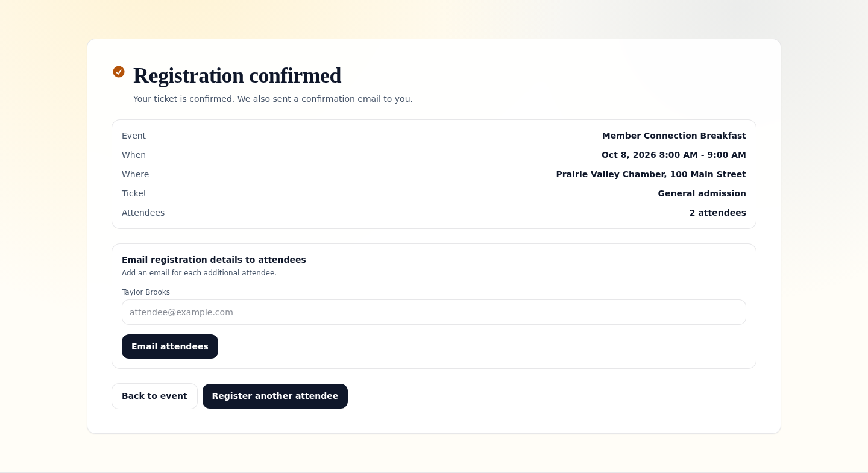Click Register another attendee button
The height and width of the screenshot is (473, 868).
pos(275,396)
